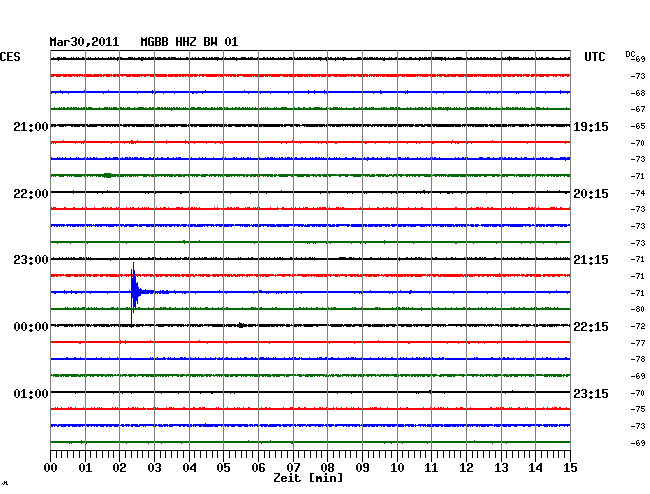Click the '23:15' UTC time label
Image resolution: width=650 pixels, height=494 pixels.
click(591, 393)
